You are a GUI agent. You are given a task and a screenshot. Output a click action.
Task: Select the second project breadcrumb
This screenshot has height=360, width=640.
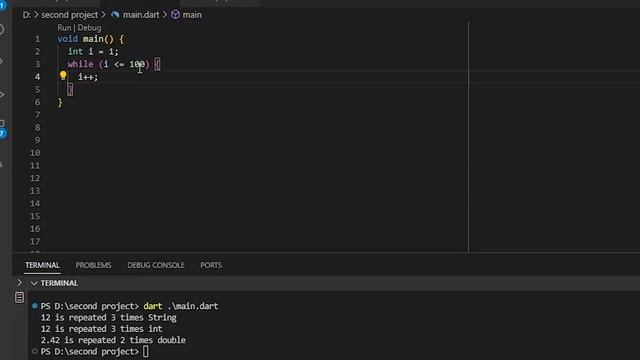click(69, 15)
